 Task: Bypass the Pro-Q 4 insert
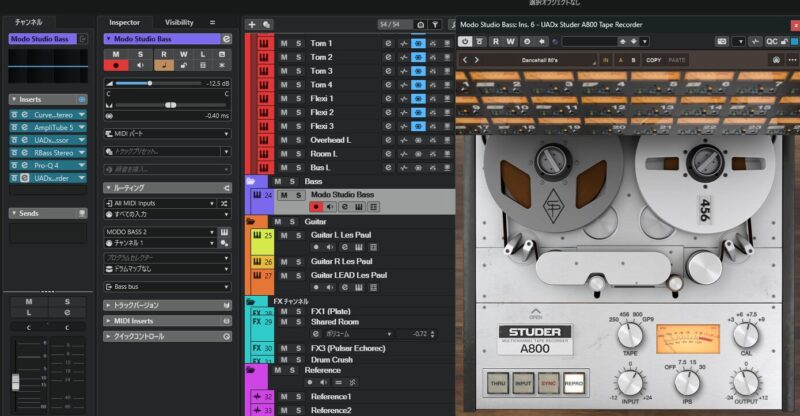click(x=14, y=165)
